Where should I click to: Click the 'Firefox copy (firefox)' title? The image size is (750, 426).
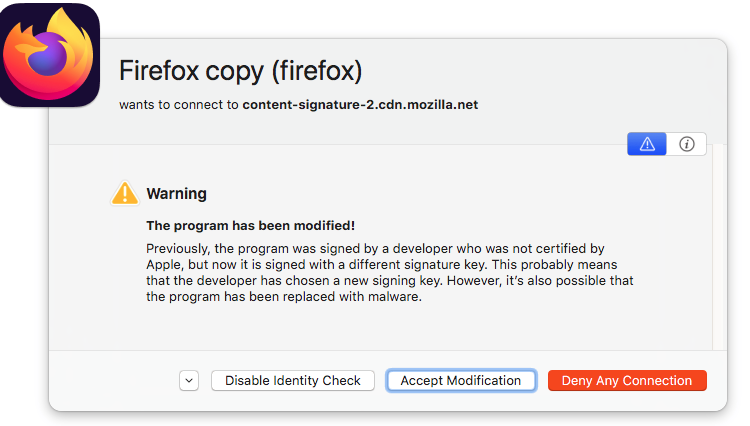click(x=240, y=71)
